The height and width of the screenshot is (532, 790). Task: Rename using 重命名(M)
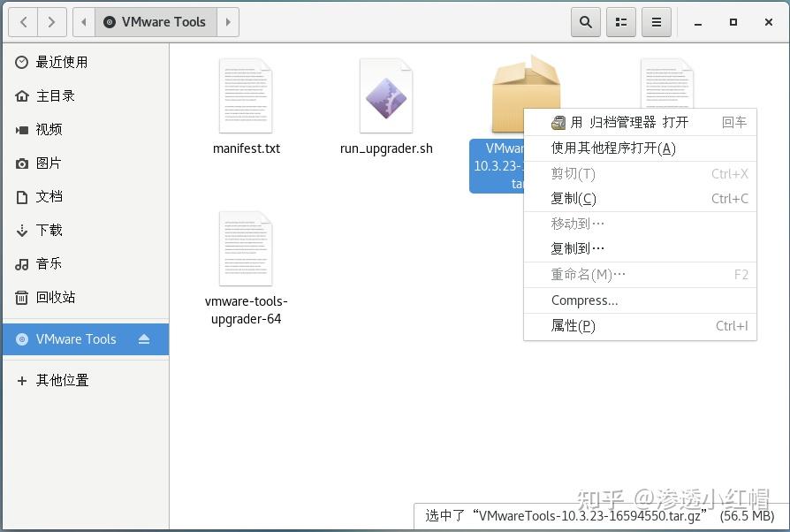(x=590, y=275)
